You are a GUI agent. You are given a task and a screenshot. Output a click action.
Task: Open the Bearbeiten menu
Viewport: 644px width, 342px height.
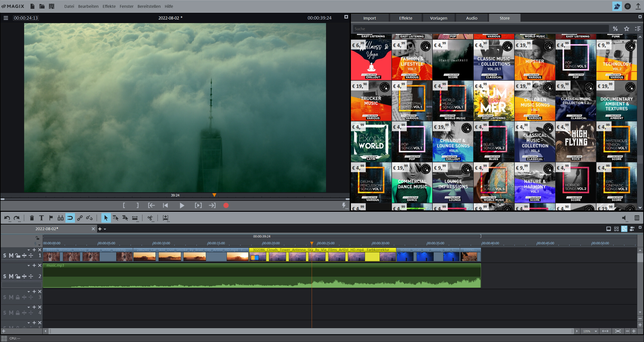[88, 6]
